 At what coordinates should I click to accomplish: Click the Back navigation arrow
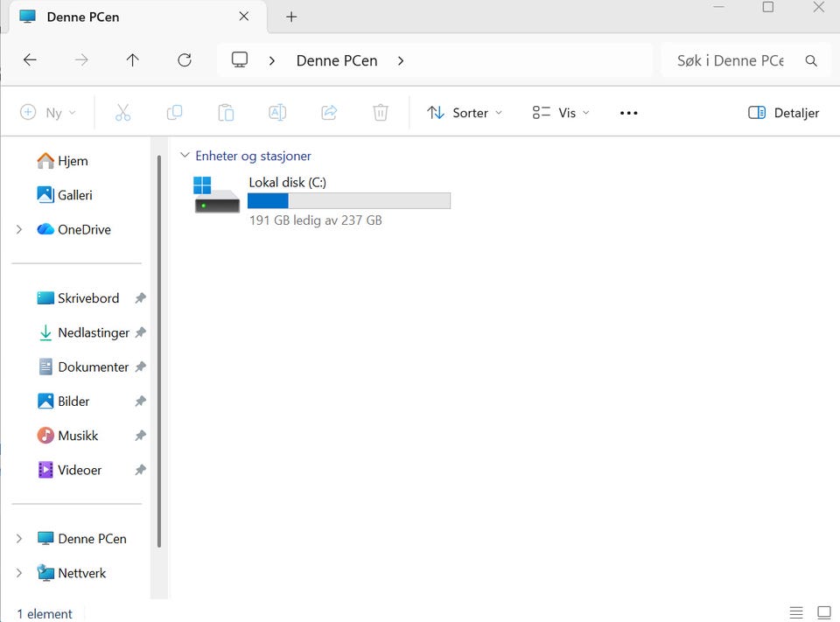click(x=30, y=60)
